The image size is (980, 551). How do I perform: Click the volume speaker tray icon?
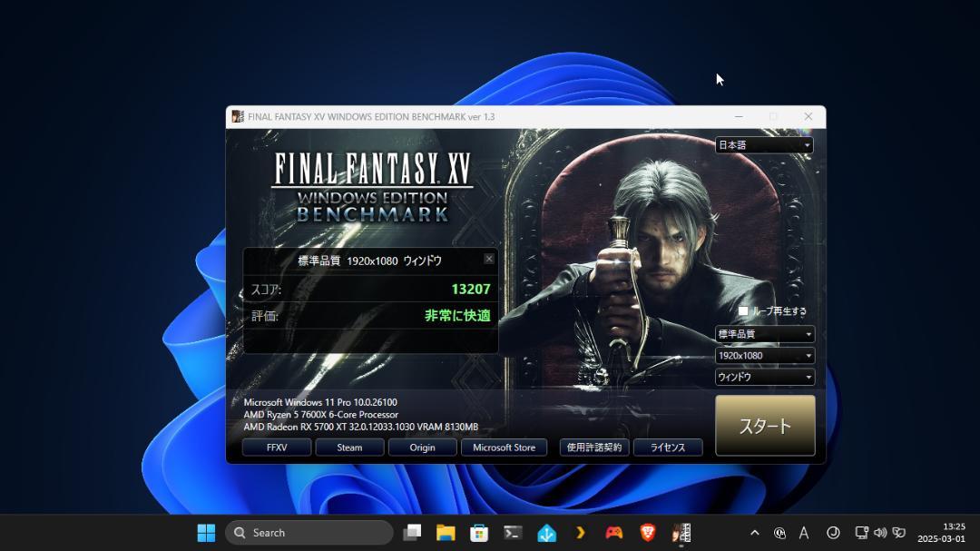(x=880, y=533)
